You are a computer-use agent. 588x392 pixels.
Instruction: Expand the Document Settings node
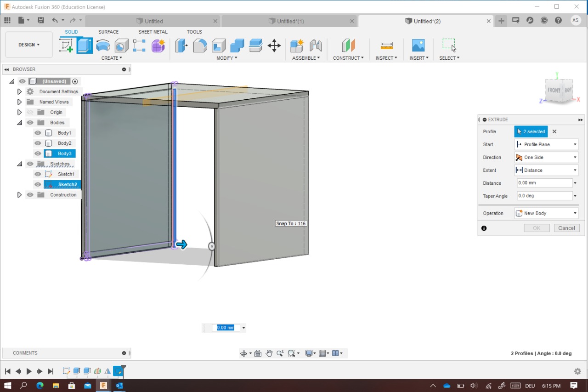click(19, 92)
